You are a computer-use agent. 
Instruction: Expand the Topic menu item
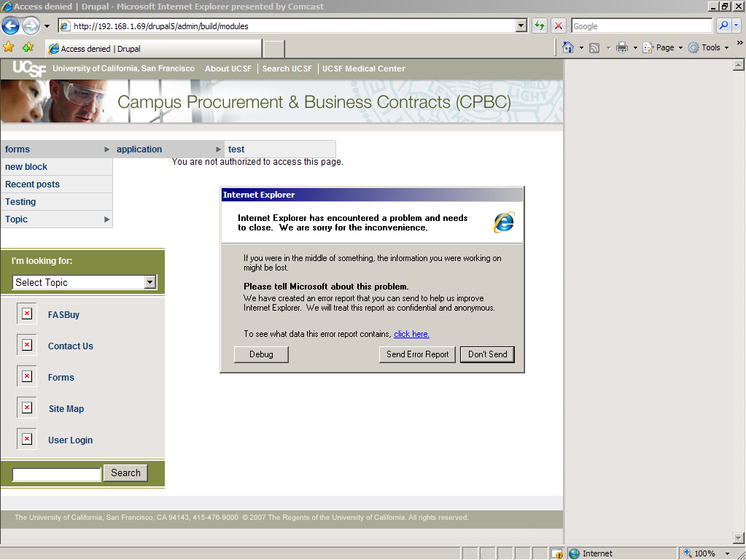coord(56,219)
